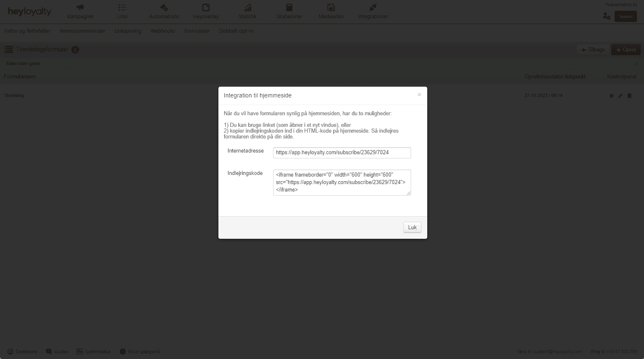Open the Systemstatus link in footer

94,352
